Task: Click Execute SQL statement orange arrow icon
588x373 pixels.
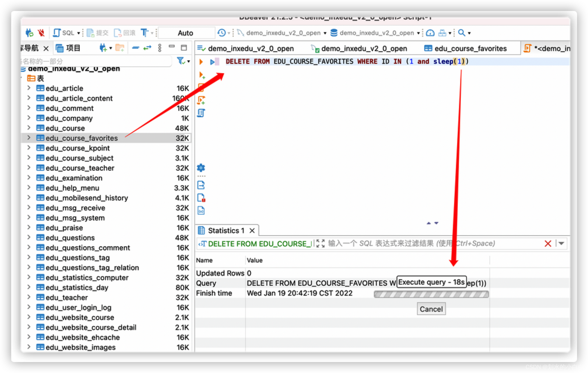Action: (201, 62)
